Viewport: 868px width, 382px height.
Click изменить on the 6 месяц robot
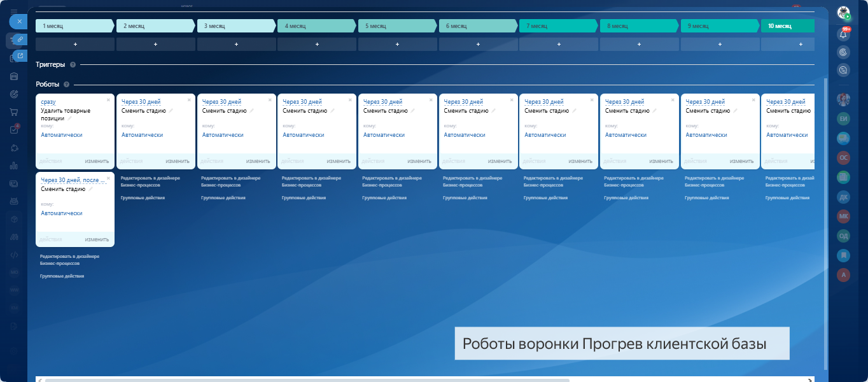click(x=500, y=161)
